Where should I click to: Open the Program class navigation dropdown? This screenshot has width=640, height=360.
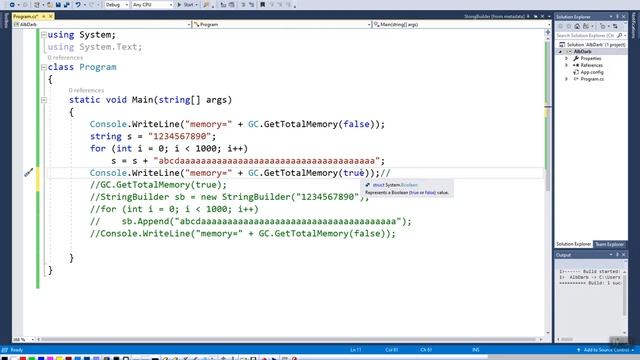[x=282, y=24]
